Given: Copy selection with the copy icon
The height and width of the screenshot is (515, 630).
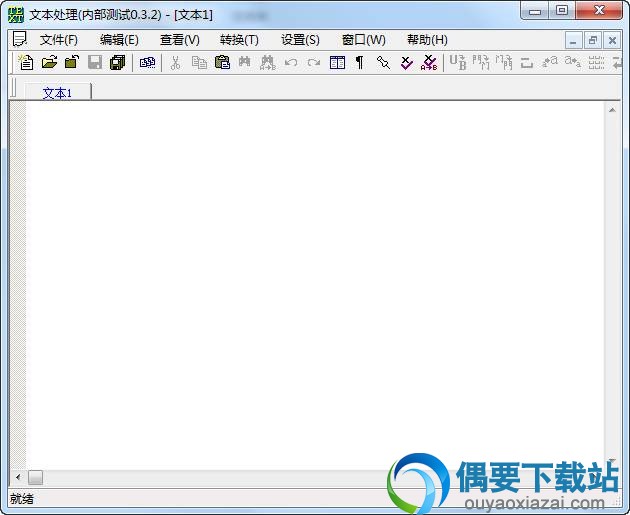Looking at the screenshot, I should point(199,63).
